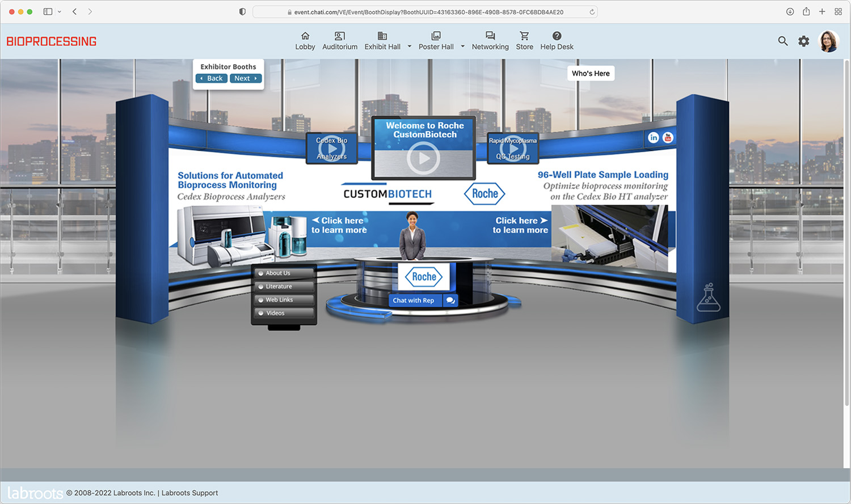
Task: Open the Labroots Support link
Action: [189, 493]
